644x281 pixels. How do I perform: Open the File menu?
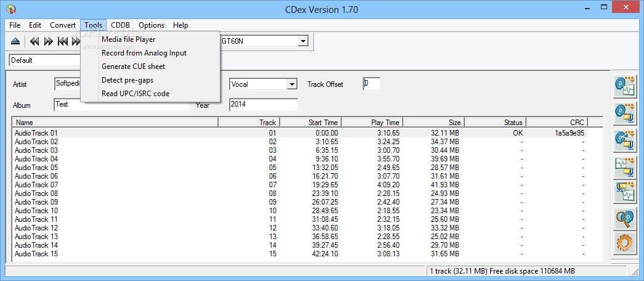coord(15,25)
